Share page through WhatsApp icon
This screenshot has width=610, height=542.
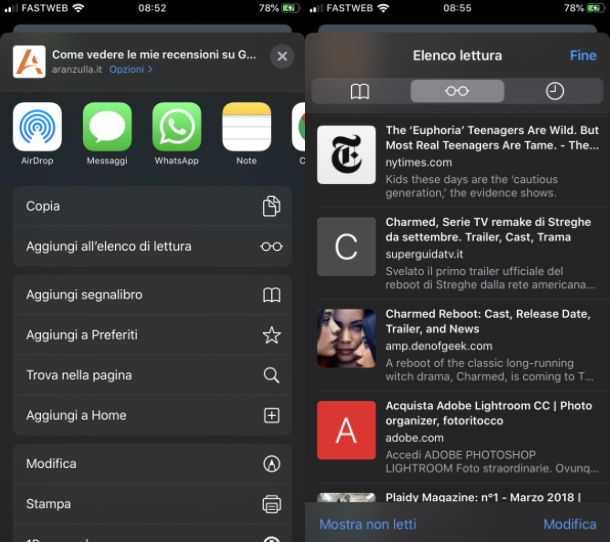pos(177,126)
